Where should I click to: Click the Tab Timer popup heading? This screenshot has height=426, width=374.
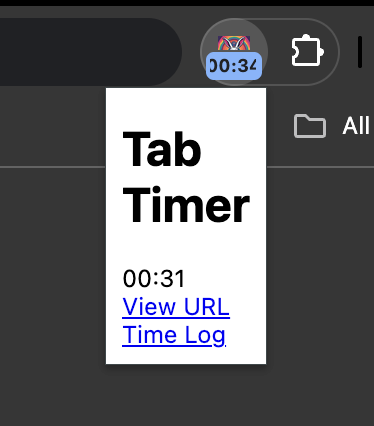186,177
